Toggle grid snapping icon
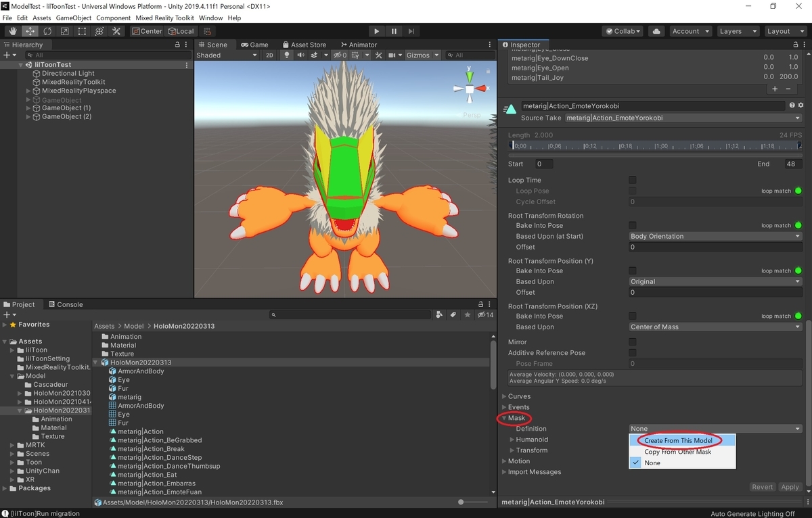This screenshot has height=518, width=812. (208, 31)
